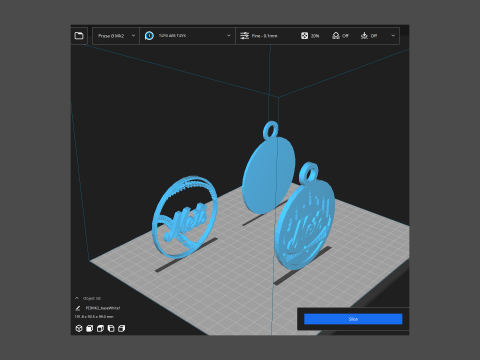Collapse the Object list panel
This screenshot has width=480, height=360.
pos(77,298)
